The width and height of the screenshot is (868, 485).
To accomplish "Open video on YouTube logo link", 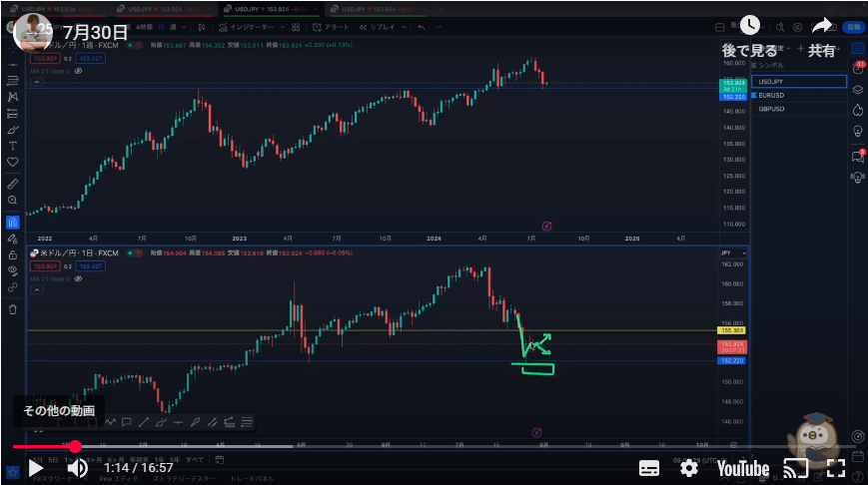I will 741,467.
